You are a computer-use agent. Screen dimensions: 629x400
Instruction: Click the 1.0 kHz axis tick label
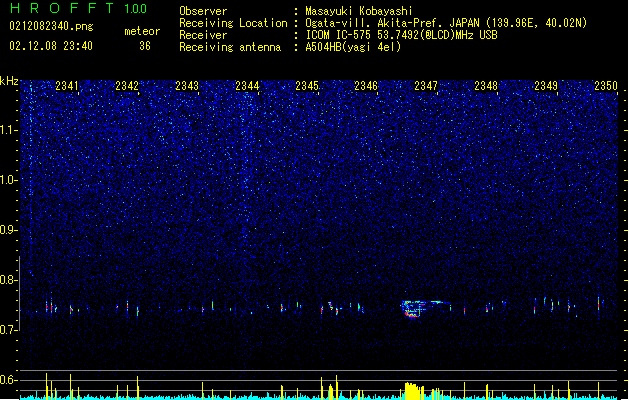click(8, 180)
